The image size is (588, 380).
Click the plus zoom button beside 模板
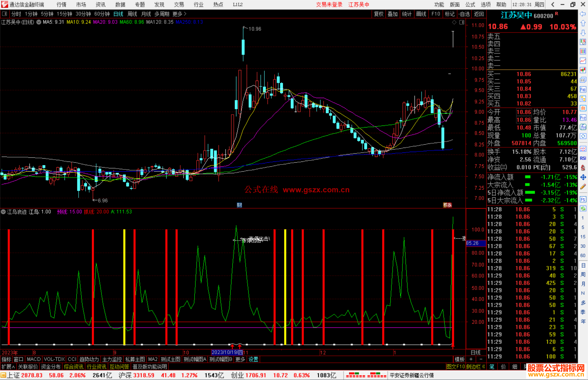(x=471, y=359)
